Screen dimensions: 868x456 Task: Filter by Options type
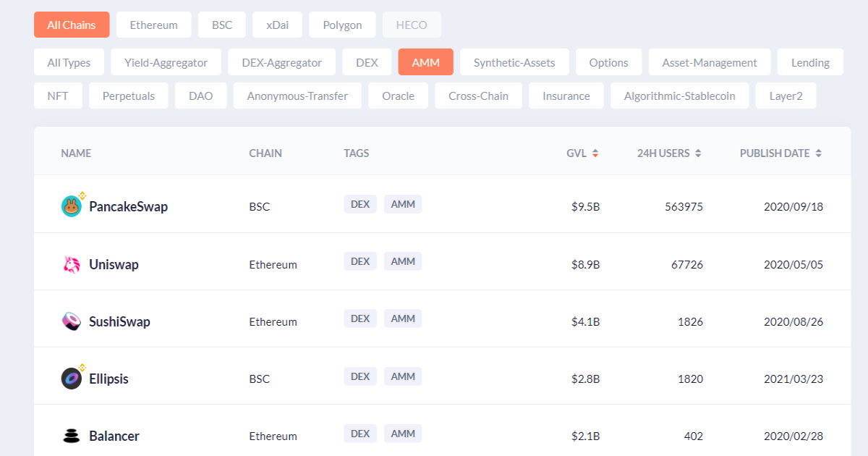(608, 62)
